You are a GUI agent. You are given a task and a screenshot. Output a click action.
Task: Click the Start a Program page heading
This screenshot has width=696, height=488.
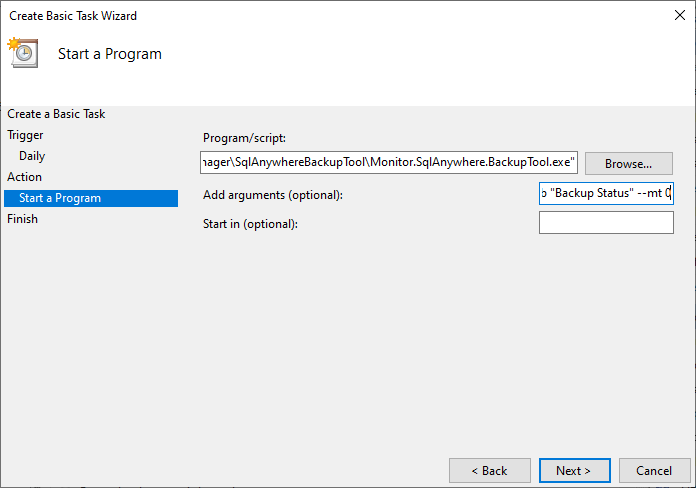tap(109, 54)
